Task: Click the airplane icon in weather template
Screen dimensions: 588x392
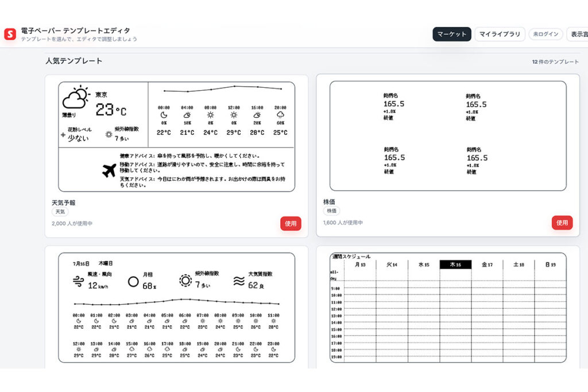Action: 109,170
